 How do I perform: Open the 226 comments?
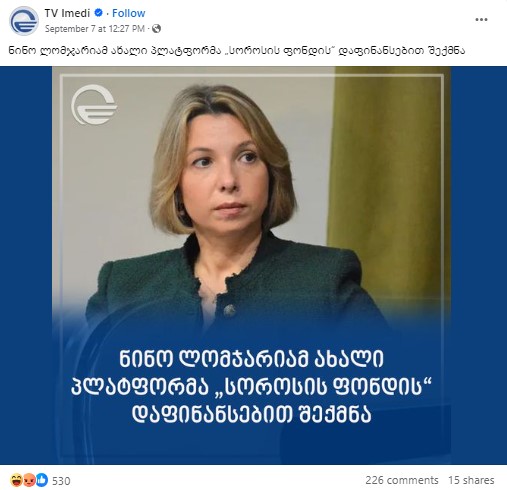tap(402, 480)
